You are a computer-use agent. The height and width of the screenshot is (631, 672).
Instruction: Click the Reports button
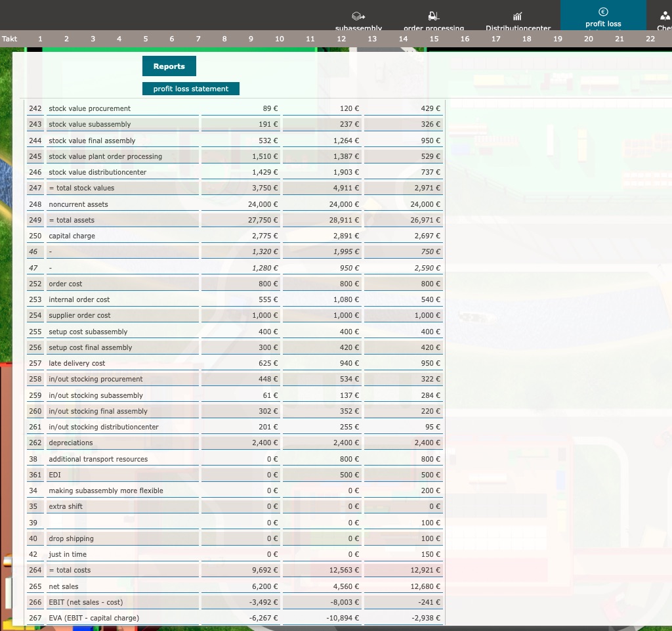pos(169,66)
